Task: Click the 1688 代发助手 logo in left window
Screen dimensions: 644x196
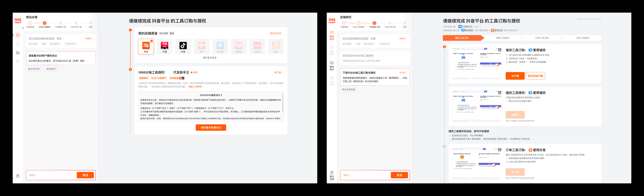Action: point(18,21)
